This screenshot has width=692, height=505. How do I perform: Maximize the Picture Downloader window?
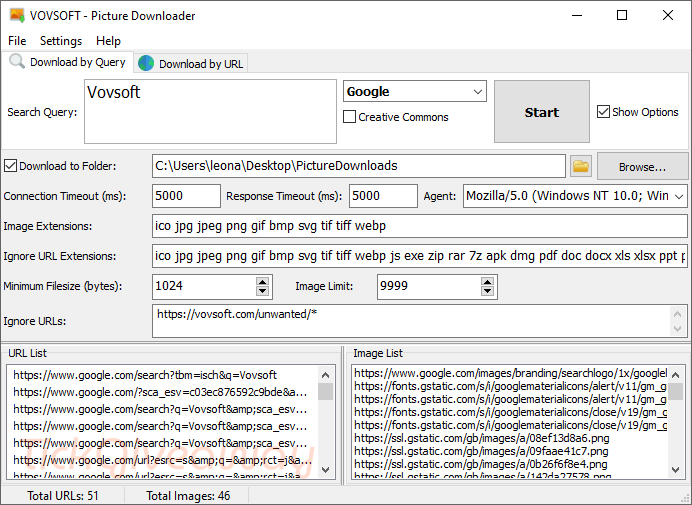[x=622, y=15]
